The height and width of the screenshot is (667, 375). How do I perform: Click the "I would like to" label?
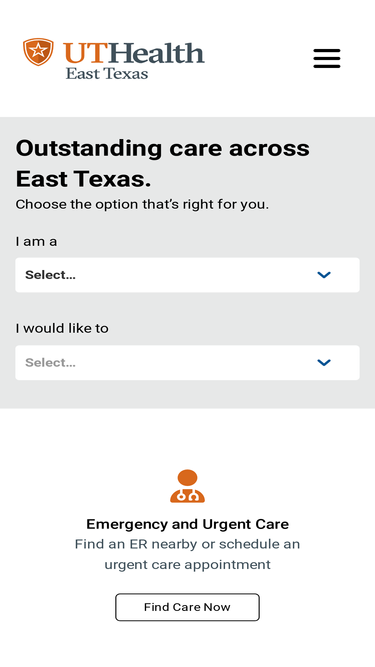pyautogui.click(x=62, y=328)
